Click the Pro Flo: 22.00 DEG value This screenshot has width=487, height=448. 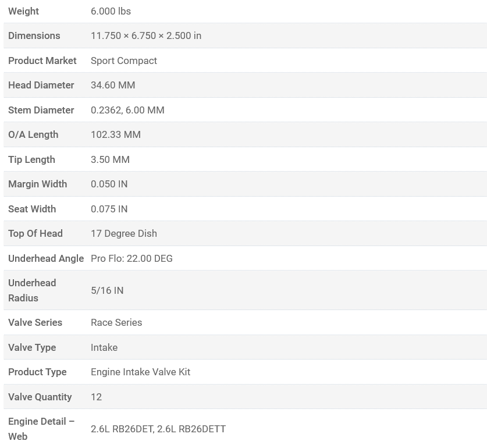[x=131, y=258]
